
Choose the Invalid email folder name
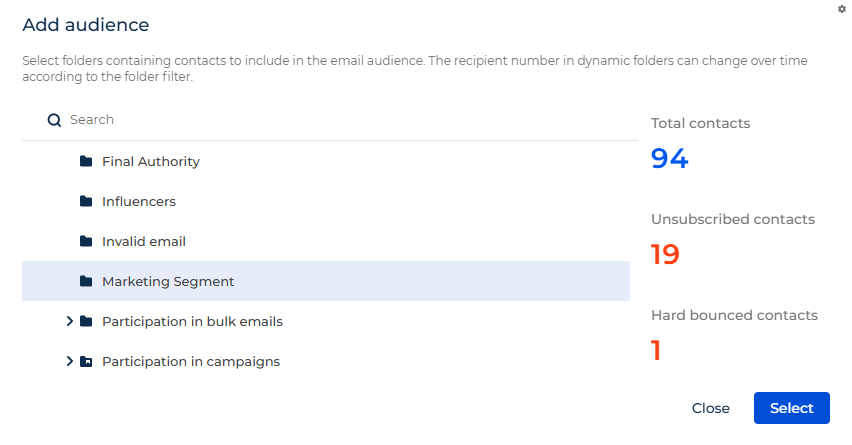point(144,241)
